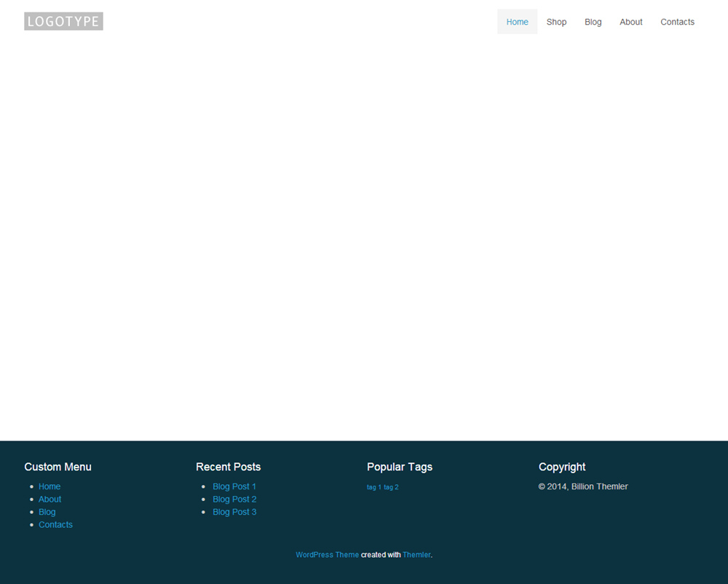The height and width of the screenshot is (584, 728).
Task: Click the LOGOTYPE logo image
Action: pyautogui.click(x=63, y=21)
